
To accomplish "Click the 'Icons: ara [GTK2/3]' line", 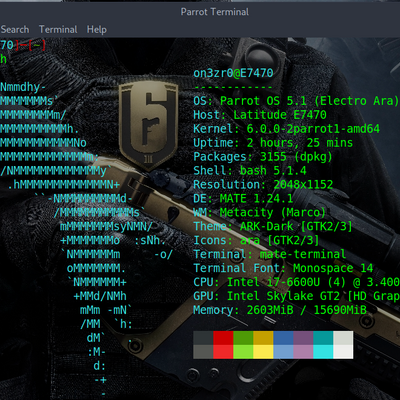I will click(256, 240).
